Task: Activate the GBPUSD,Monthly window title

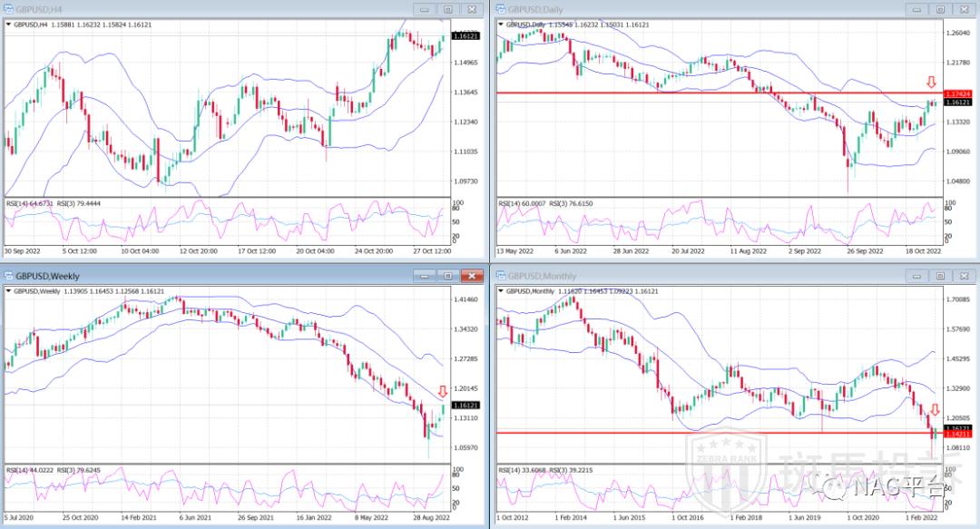Action: click(x=543, y=277)
